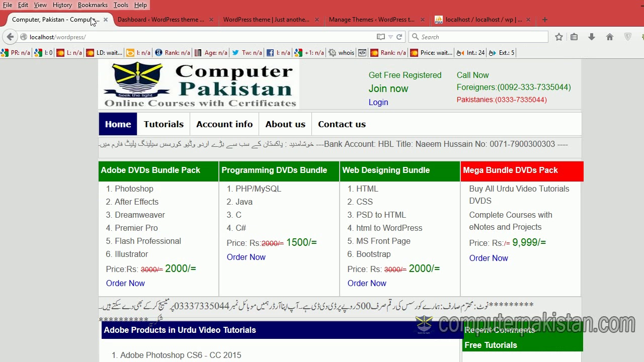This screenshot has height=362, width=644.
Task: Click the LD: wait... SEO toolbar item
Action: point(104,52)
